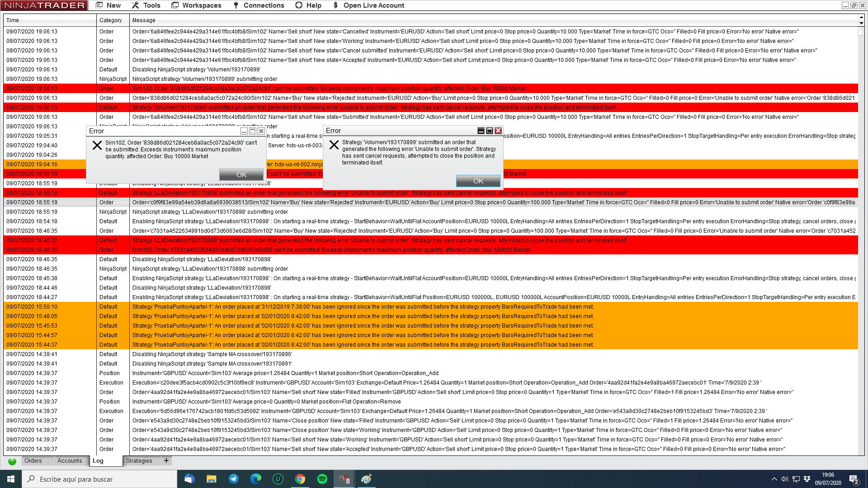Viewport: 868px width, 488px height.
Task: Open Telegram from the taskbar
Action: 234,479
